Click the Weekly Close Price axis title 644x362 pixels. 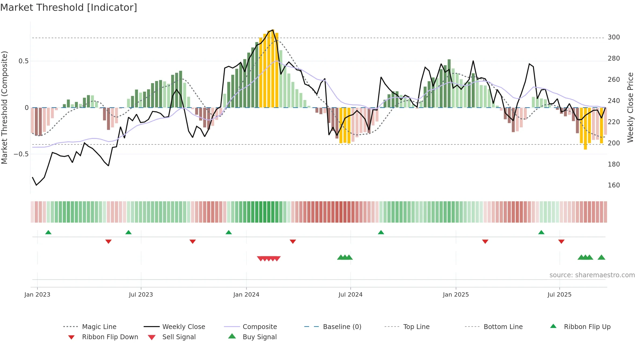click(x=630, y=108)
